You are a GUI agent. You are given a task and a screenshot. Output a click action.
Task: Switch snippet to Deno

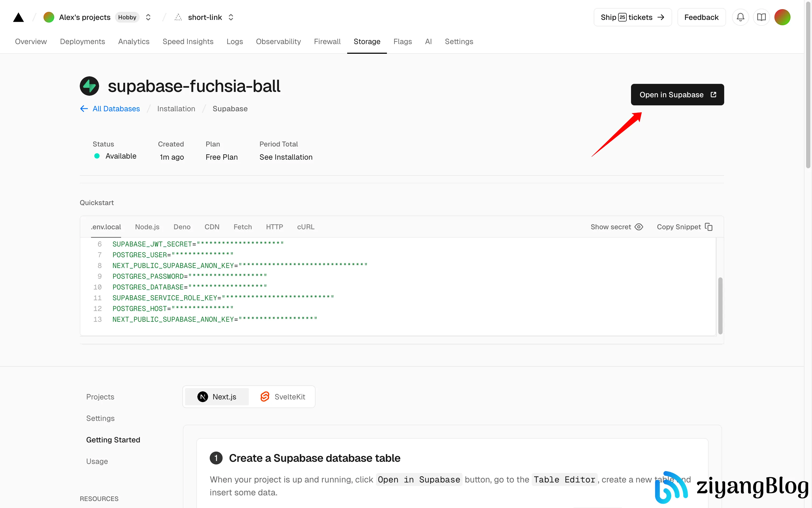182,227
